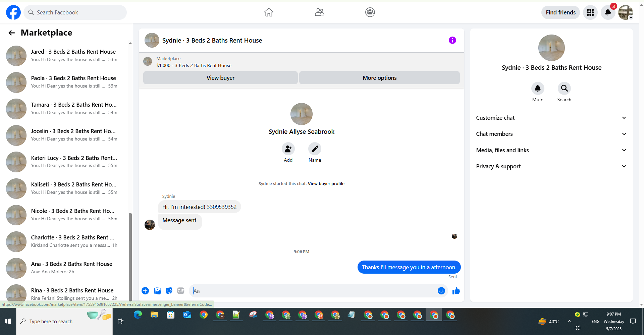644x335 pixels.
Task: Click Find friends button
Action: 560,12
